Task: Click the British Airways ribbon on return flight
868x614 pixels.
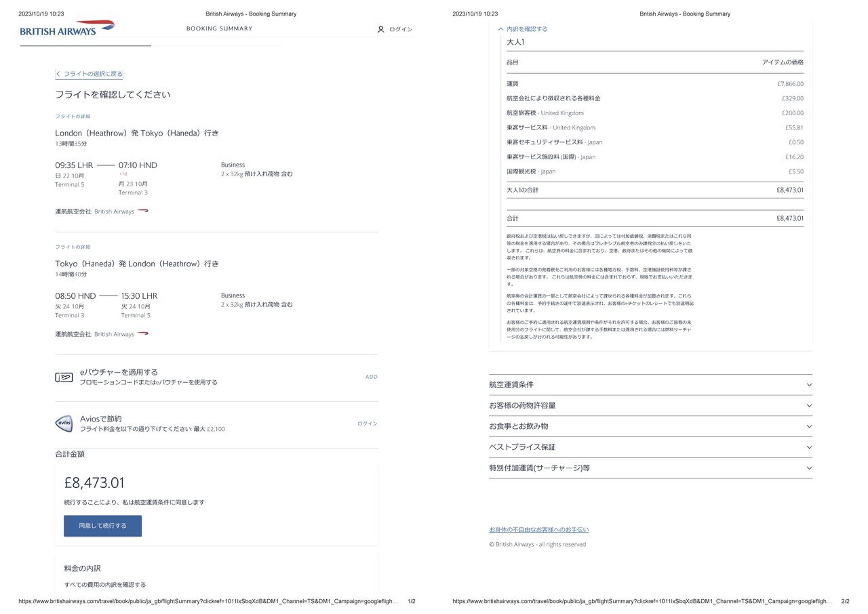Action: [143, 334]
